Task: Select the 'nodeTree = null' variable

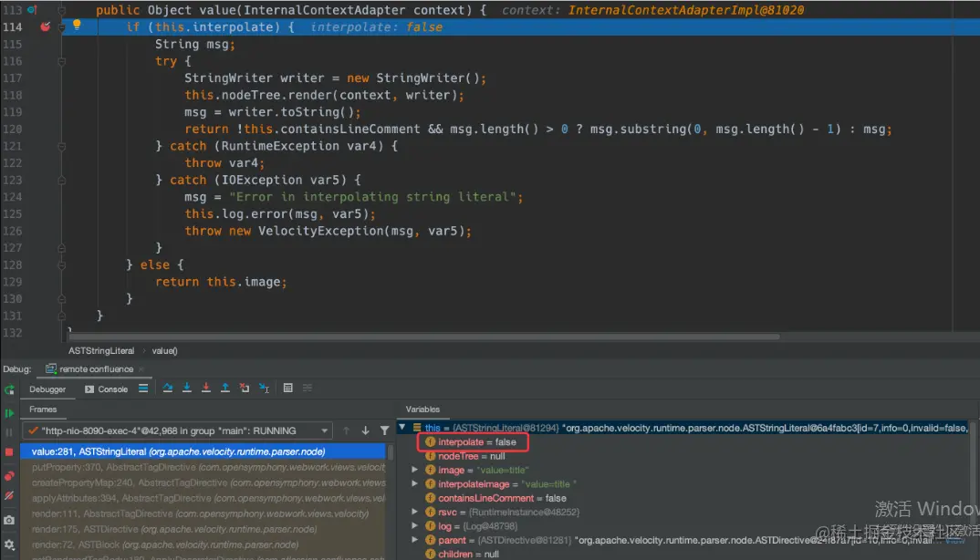Action: [x=465, y=456]
